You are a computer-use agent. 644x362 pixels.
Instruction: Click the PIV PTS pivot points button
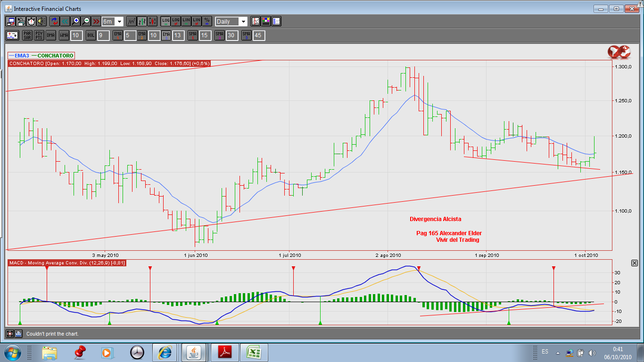click(39, 35)
